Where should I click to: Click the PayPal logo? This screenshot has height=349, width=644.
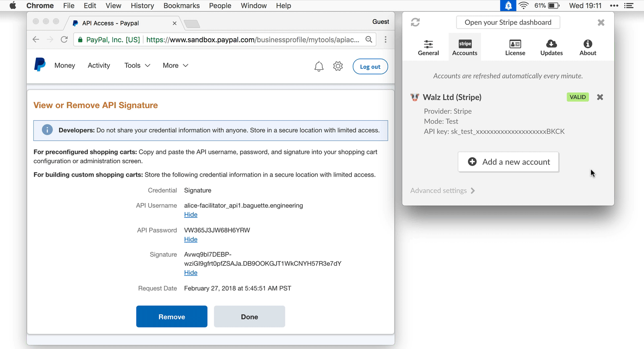click(x=40, y=65)
